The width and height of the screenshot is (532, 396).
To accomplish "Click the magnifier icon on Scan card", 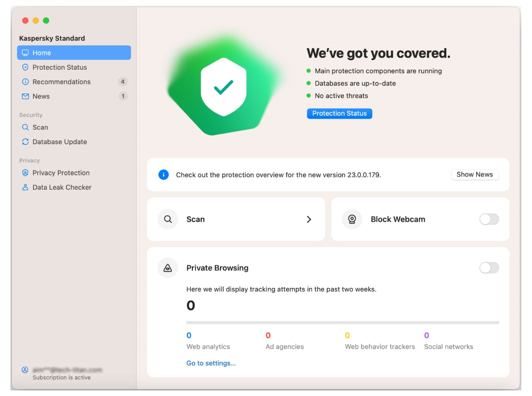I will coord(168,219).
